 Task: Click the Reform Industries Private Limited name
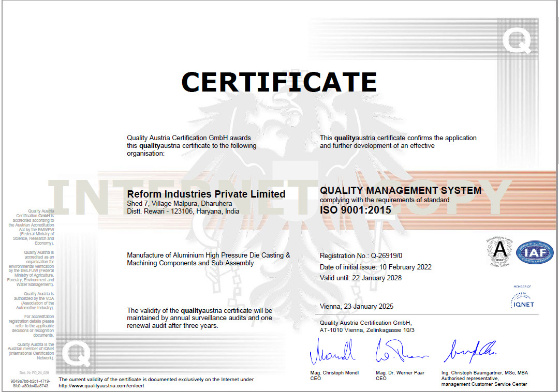206,194
